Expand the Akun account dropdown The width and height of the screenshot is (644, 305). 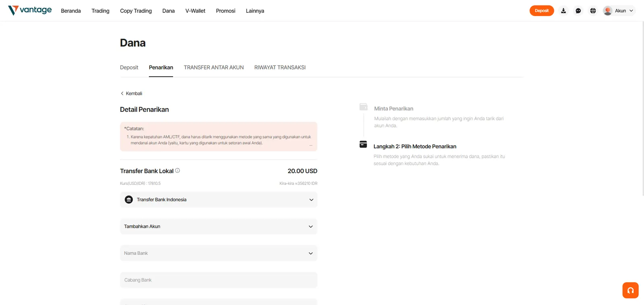pos(619,11)
